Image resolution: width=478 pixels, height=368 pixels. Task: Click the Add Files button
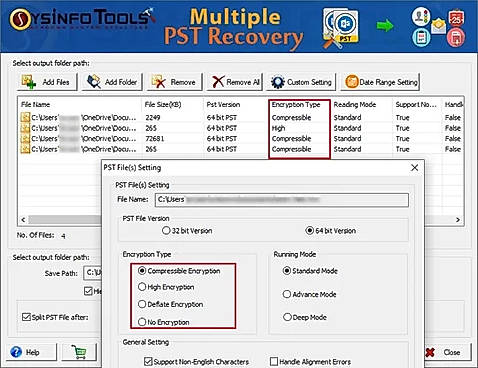point(47,82)
